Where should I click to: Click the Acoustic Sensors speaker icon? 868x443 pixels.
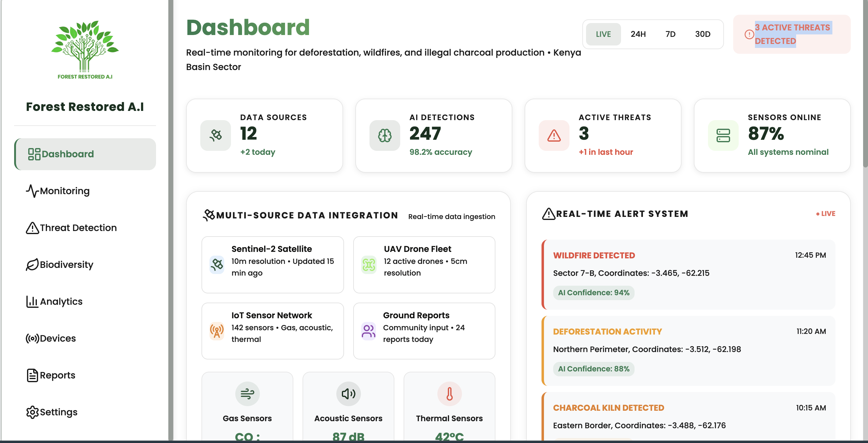(x=348, y=394)
